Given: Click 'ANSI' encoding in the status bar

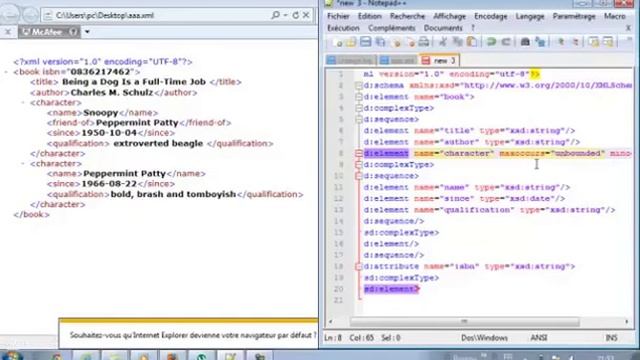Looking at the screenshot, I should (538, 338).
